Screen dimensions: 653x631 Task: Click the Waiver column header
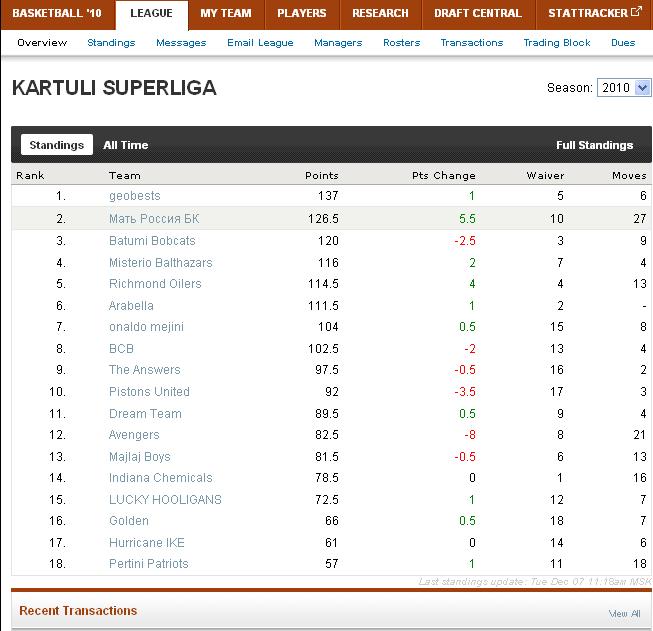[545, 176]
